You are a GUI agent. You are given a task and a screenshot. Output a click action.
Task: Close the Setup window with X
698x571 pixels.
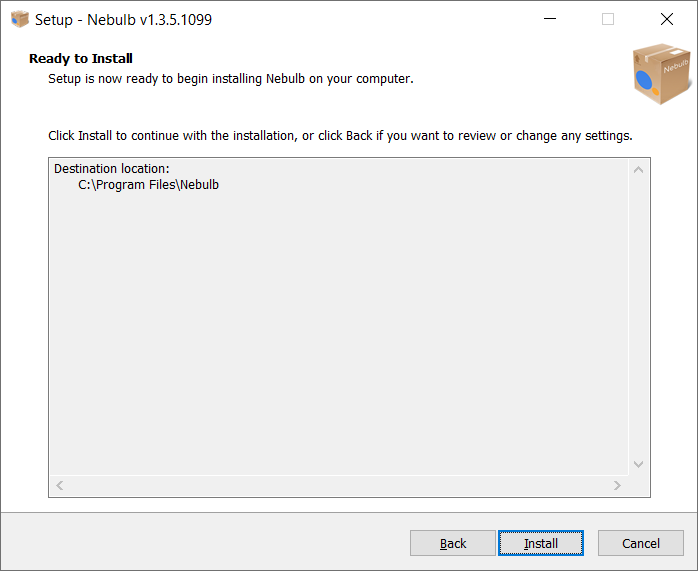point(667,19)
